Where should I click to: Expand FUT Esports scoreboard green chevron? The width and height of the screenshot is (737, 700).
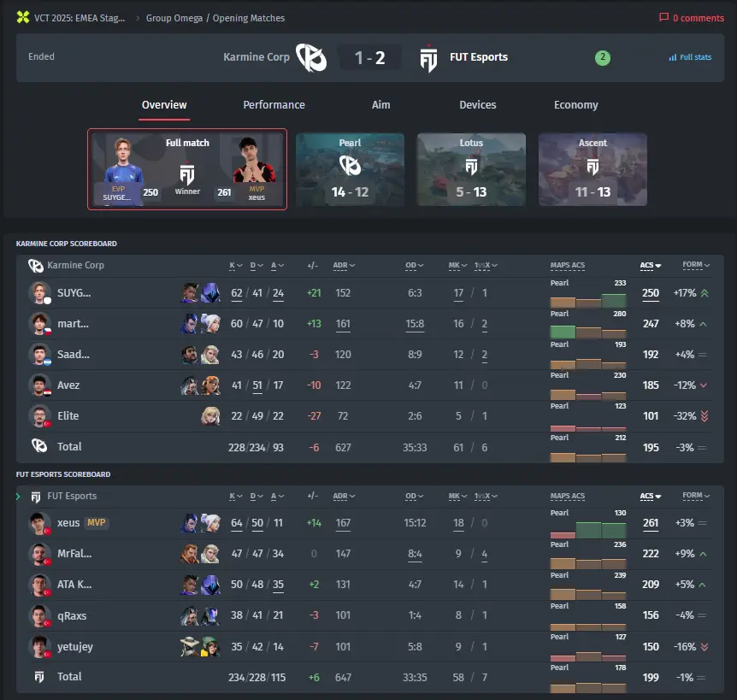pos(18,496)
